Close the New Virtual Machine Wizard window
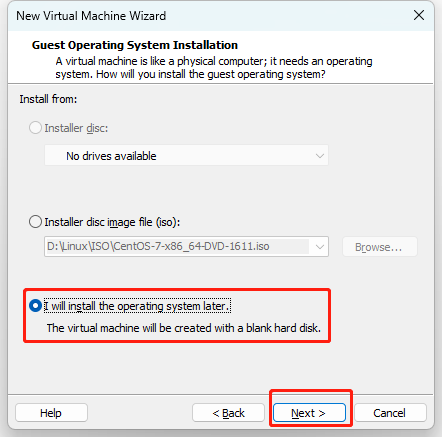Screen dimensions: 442x437 pyautogui.click(x=419, y=15)
